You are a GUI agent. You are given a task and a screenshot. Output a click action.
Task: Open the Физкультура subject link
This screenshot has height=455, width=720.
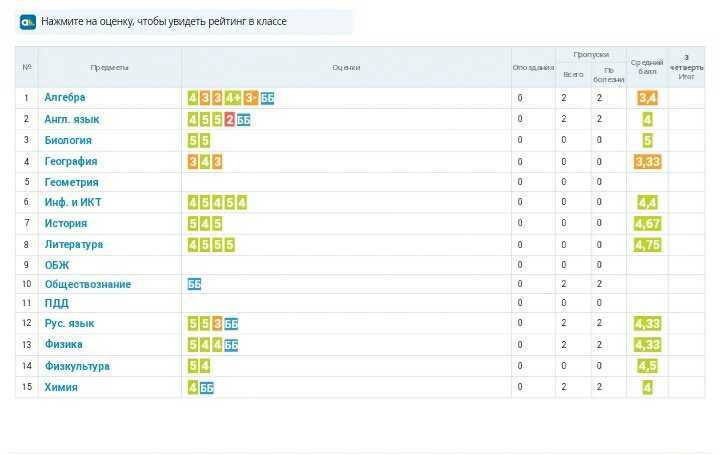(77, 366)
